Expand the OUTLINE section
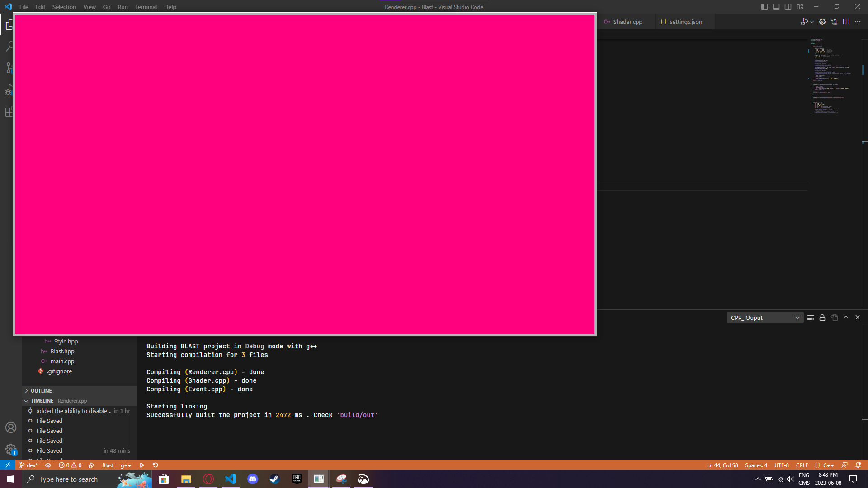 [x=80, y=391]
